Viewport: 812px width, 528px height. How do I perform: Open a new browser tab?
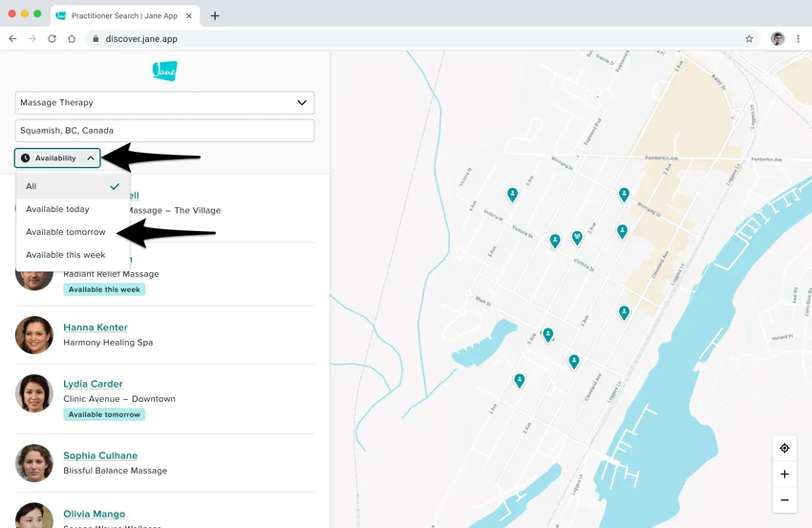[x=215, y=16]
